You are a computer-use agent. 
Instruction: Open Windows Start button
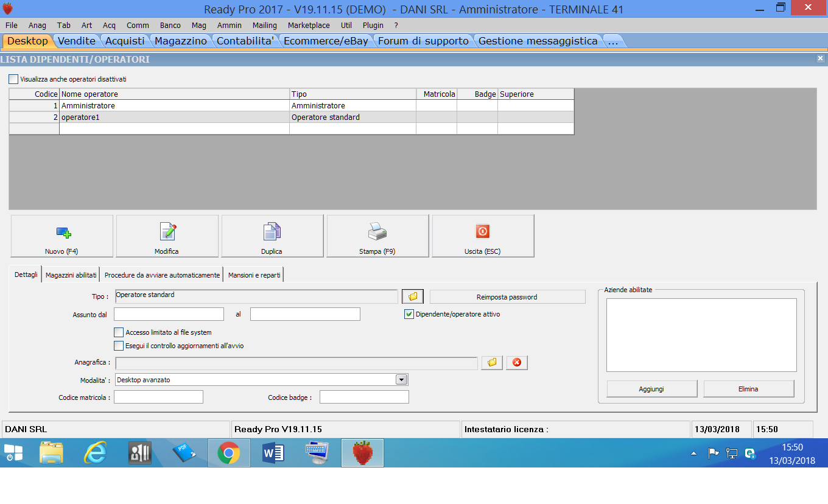point(13,452)
